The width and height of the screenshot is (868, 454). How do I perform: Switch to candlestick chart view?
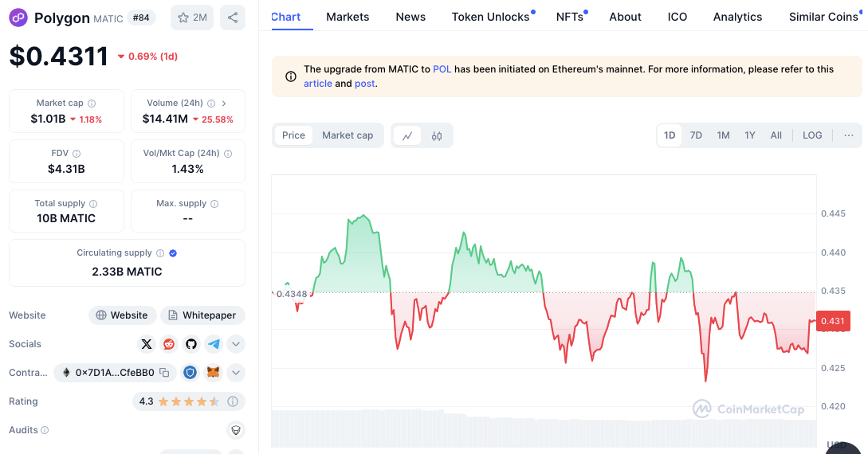(437, 135)
